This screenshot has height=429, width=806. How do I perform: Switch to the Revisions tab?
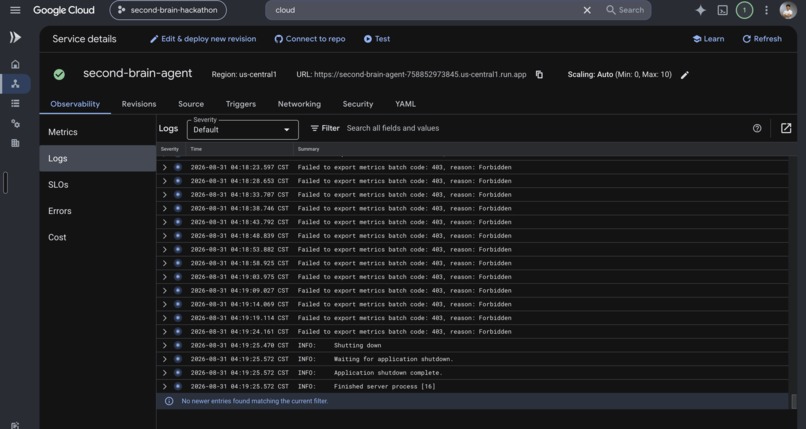pyautogui.click(x=139, y=104)
